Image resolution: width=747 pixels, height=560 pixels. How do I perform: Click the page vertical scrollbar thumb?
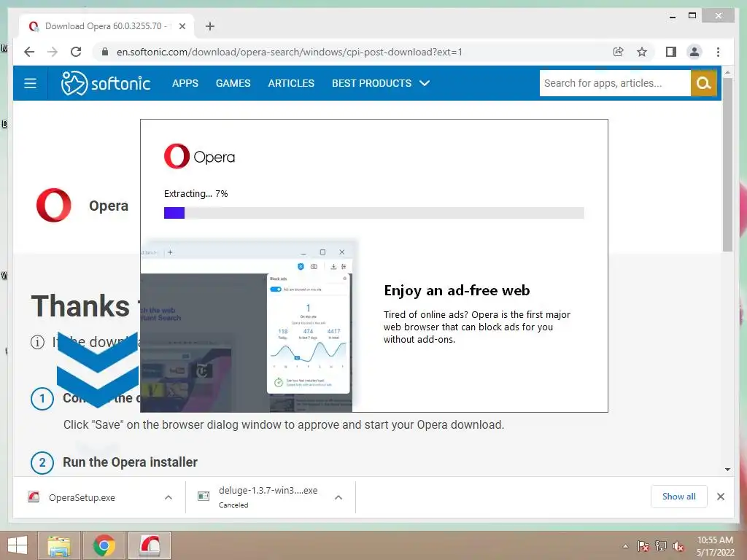(x=727, y=164)
